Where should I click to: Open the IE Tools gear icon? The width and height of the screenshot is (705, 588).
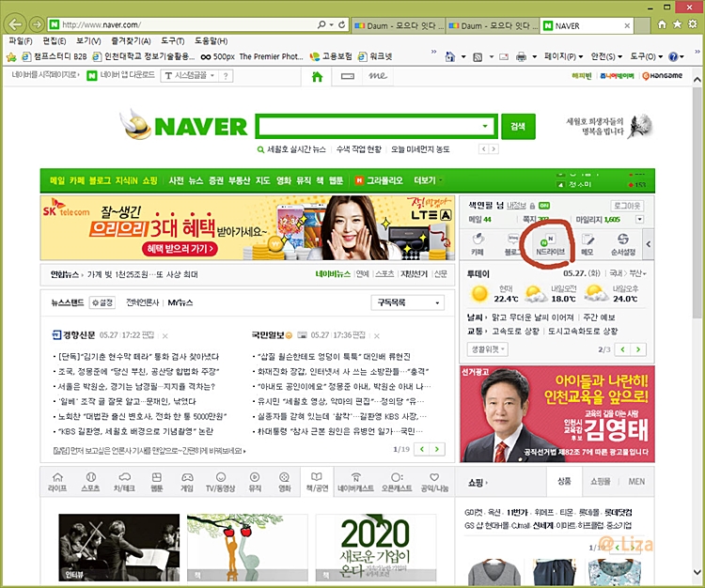(693, 24)
